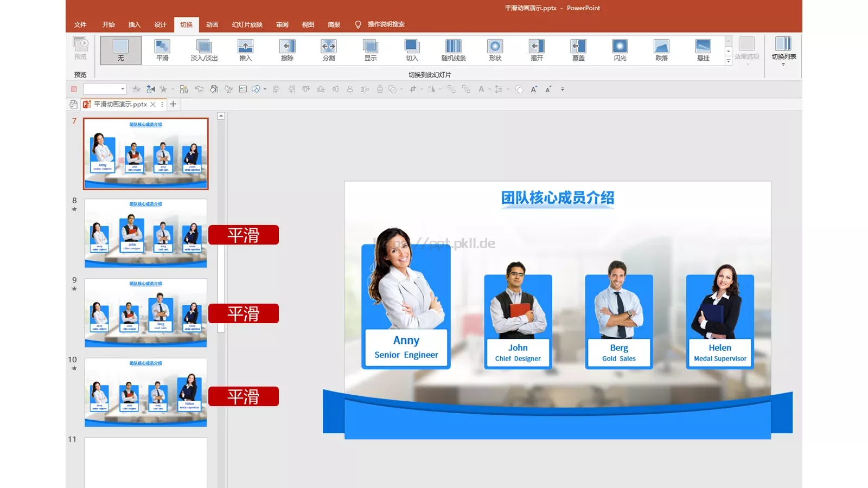The image size is (868, 488).
Task: Apply the 覆盖 cover transition
Action: pos(578,50)
